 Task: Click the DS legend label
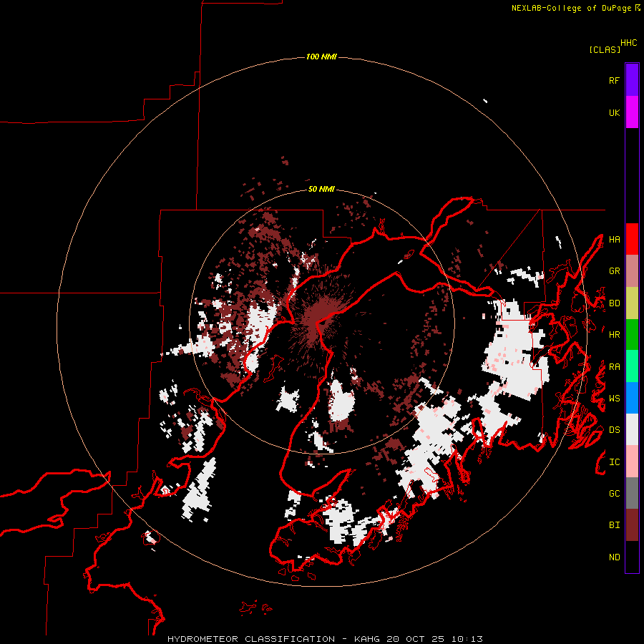(x=614, y=430)
